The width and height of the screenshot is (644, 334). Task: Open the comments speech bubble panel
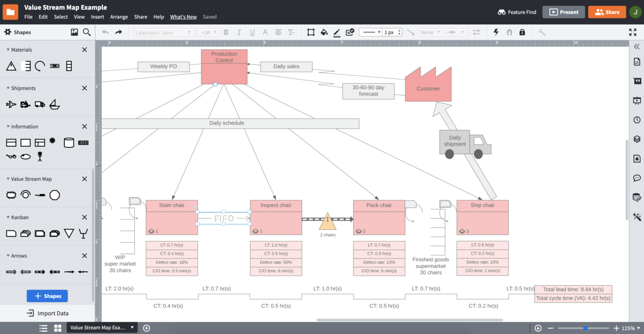point(637,178)
